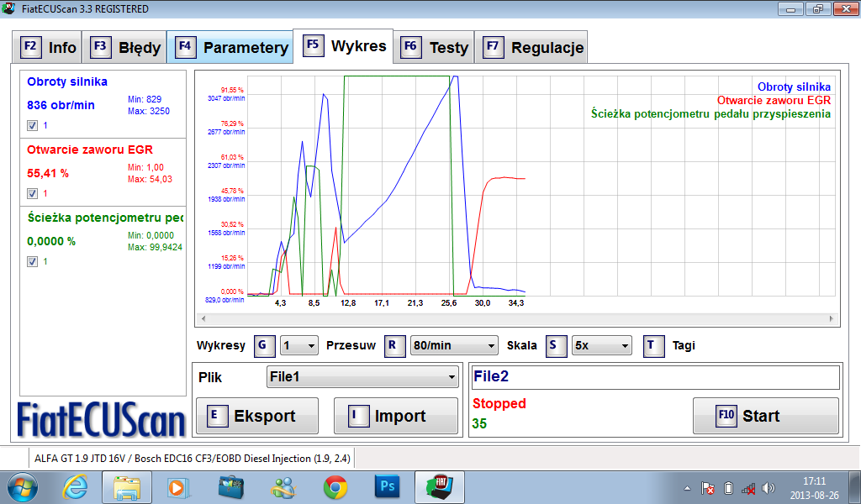Click the T Tagi key icon
This screenshot has width=861, height=504.
coord(654,345)
